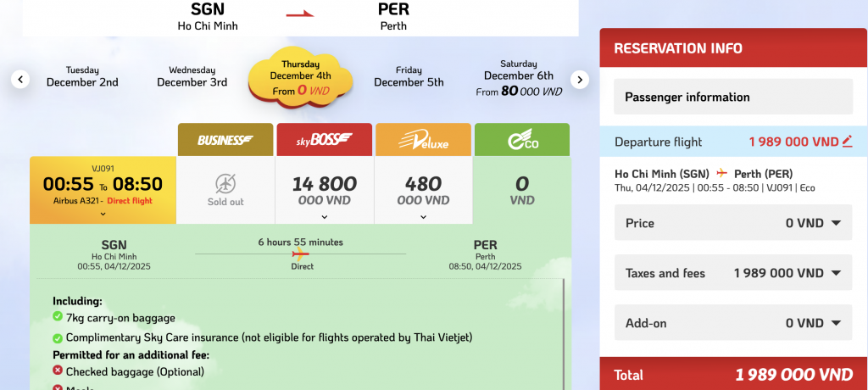Screen dimensions: 868x390
Task: Expand the chevron under SkyBoss 14 800 price
Action: 325,217
